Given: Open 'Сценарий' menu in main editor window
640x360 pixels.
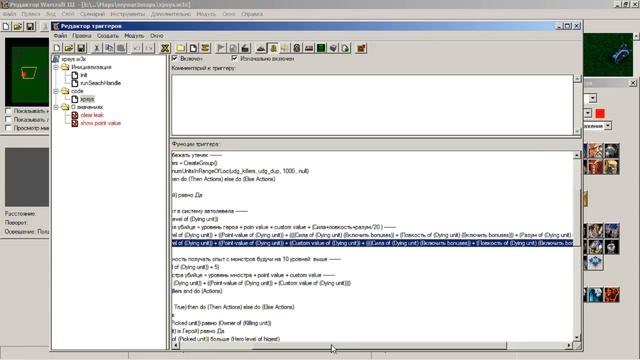Looking at the screenshot, I should [92, 14].
